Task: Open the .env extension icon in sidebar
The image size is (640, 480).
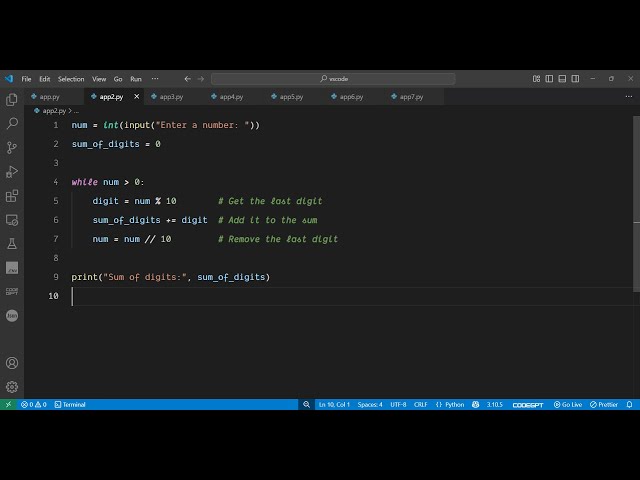Action: click(x=12, y=268)
